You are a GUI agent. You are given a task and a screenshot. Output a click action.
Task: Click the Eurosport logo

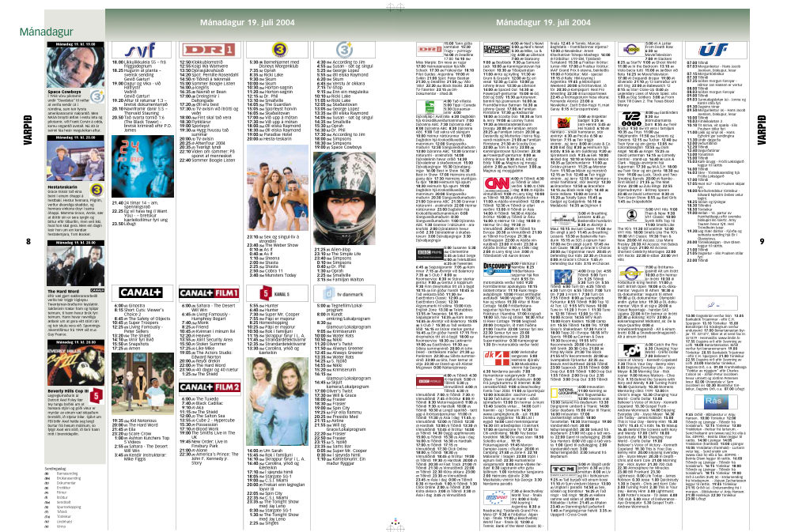(x=495, y=498)
